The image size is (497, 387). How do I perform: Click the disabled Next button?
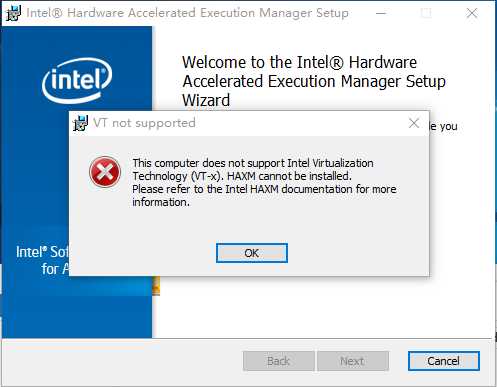[x=353, y=361]
